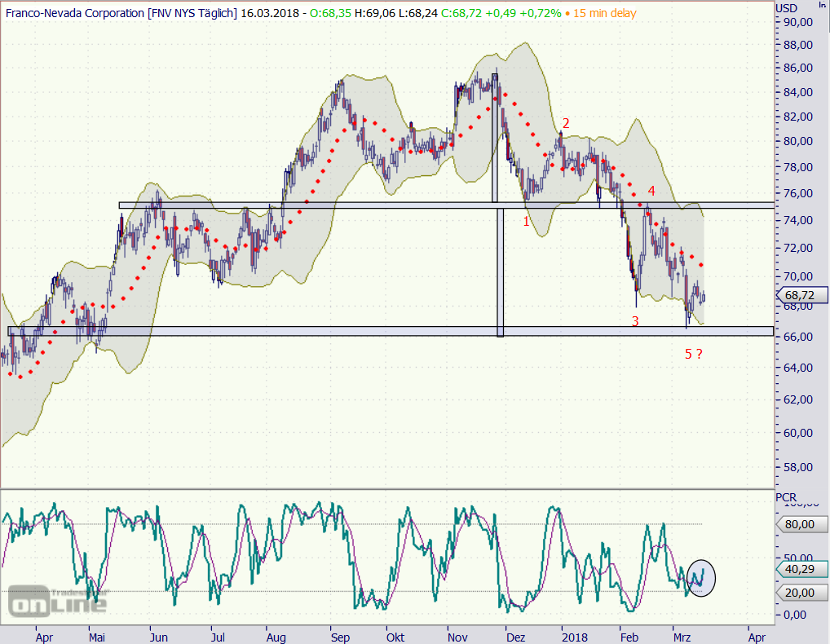Click the 86,00 price axis label
This screenshot has width=830, height=644.
coord(798,68)
